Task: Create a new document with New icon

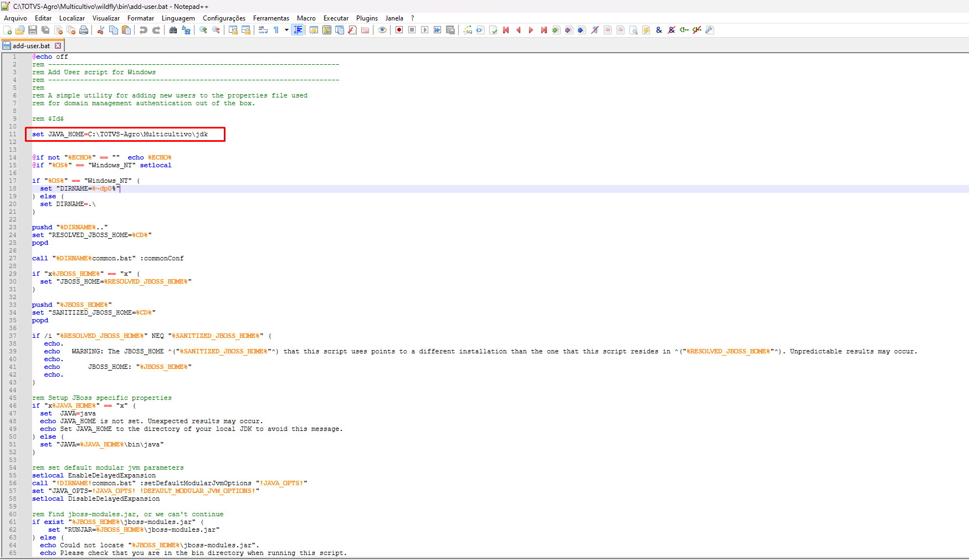Action: [x=7, y=30]
